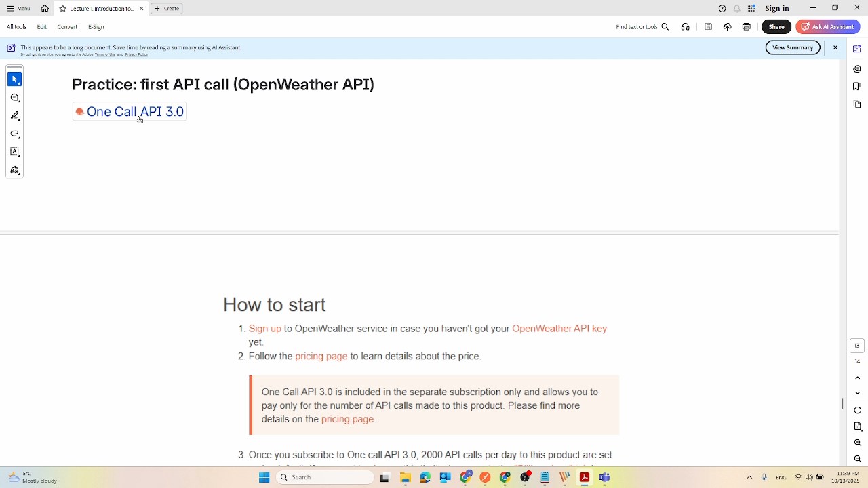Click the Save file floppy icon

point(708,27)
